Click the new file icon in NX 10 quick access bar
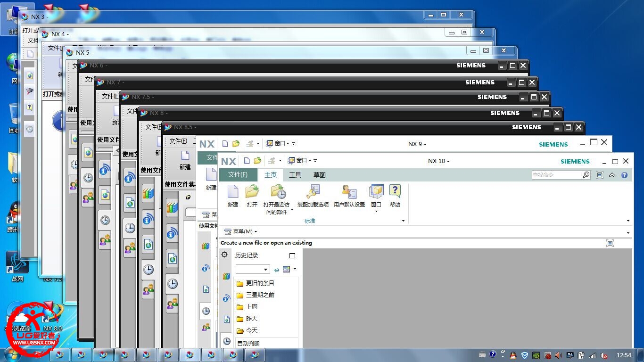Image resolution: width=644 pixels, height=362 pixels. click(247, 161)
